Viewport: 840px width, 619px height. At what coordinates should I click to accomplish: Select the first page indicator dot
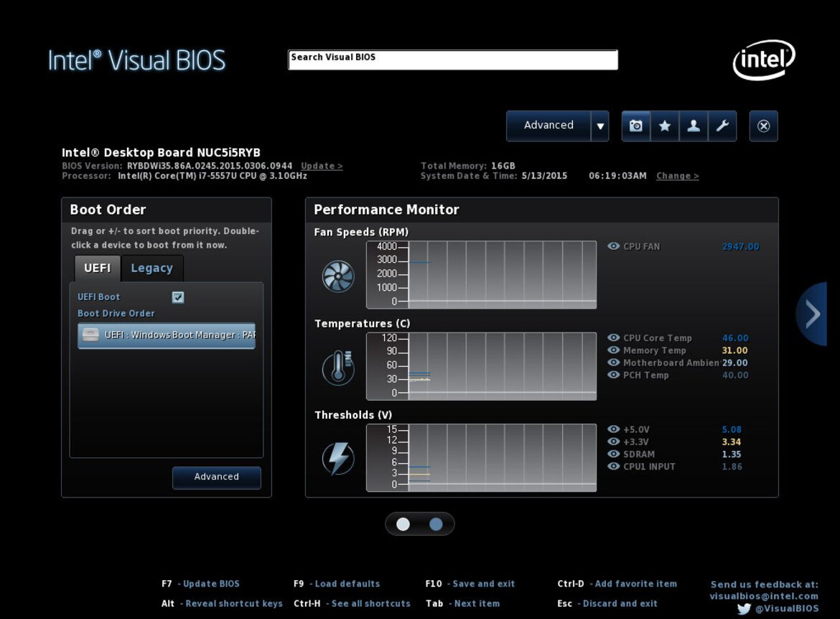click(403, 524)
